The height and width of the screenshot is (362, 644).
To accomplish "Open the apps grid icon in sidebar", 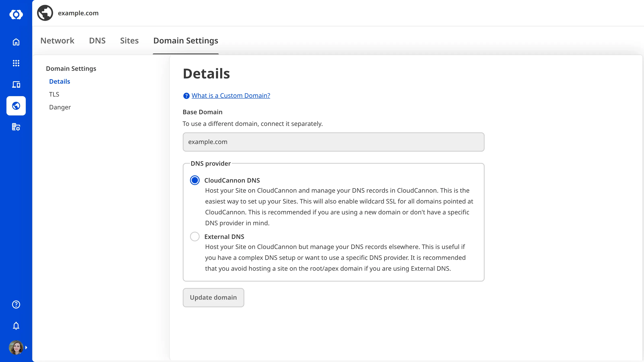I will pyautogui.click(x=16, y=63).
